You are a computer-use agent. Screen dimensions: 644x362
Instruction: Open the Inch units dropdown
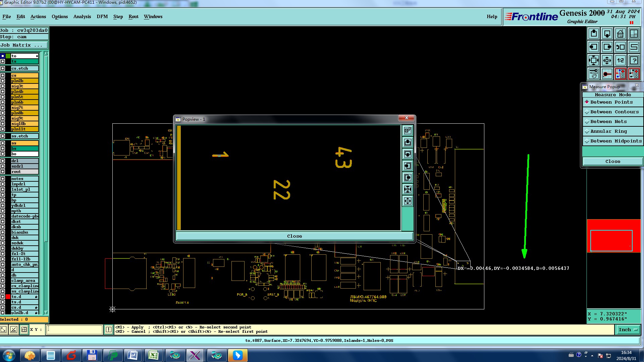[x=628, y=330]
